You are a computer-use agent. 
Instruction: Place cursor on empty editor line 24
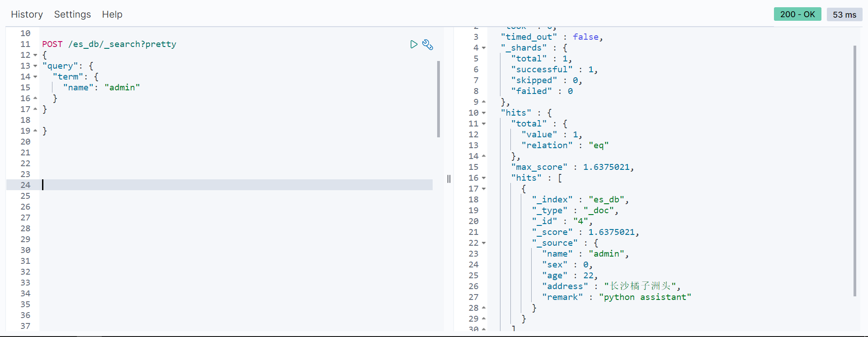coord(236,185)
